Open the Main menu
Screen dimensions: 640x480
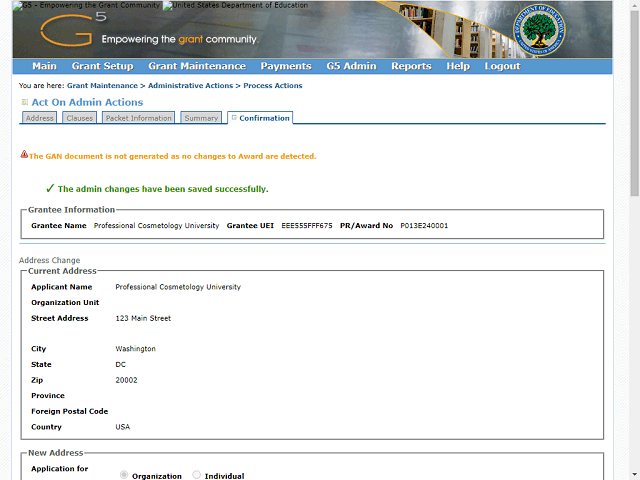coord(44,66)
